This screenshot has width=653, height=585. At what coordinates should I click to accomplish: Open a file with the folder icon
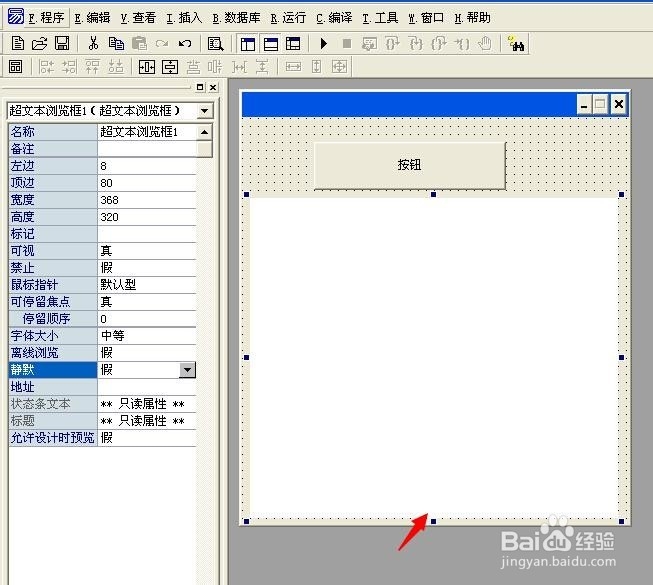40,43
